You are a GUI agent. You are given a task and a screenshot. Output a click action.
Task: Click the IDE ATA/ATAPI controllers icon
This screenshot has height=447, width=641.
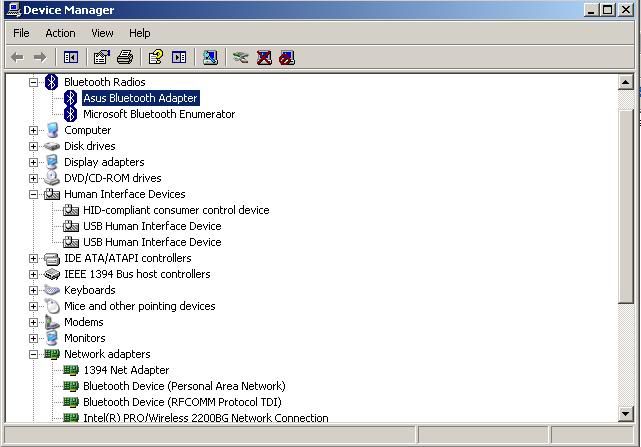click(x=52, y=258)
